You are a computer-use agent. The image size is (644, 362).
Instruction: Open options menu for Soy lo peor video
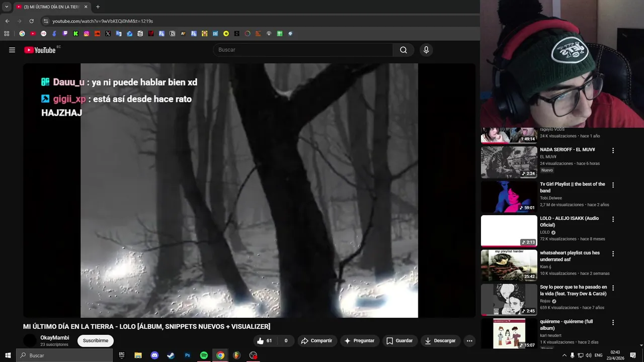[x=613, y=288]
